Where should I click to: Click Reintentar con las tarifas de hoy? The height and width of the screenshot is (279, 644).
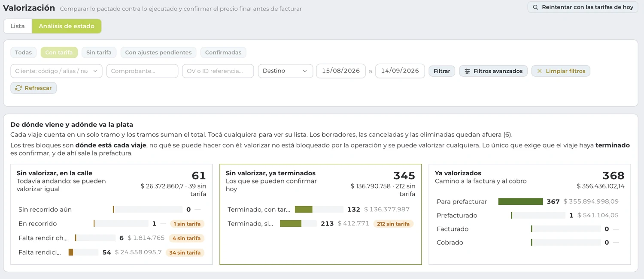(583, 7)
